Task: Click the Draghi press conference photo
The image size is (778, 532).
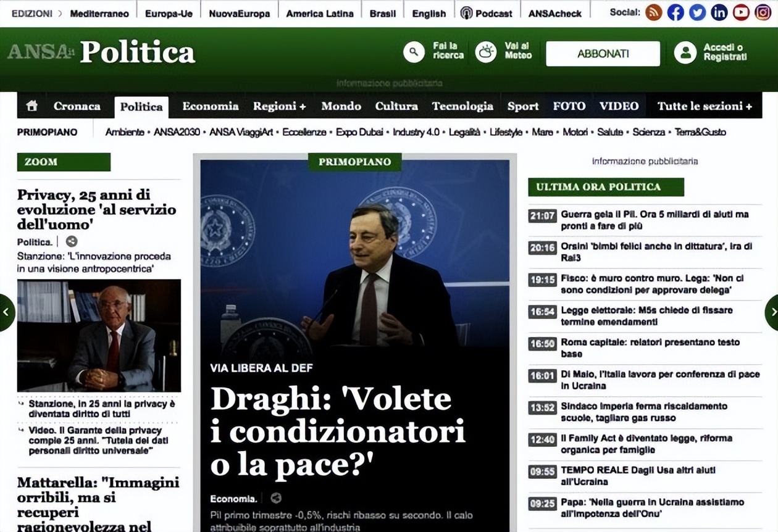Action: coord(355,254)
